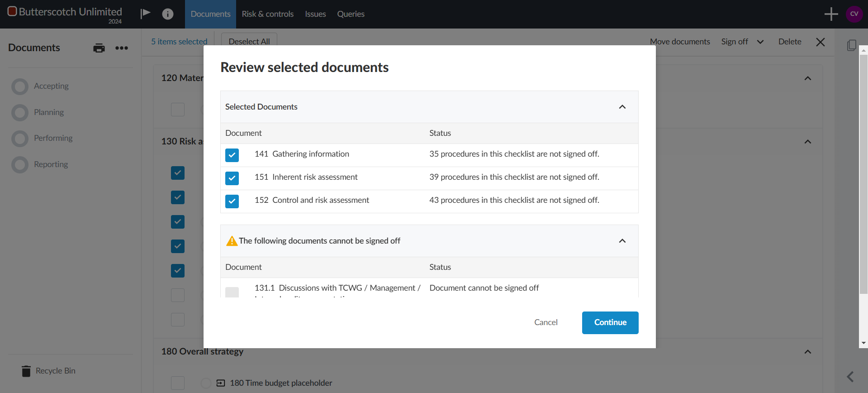Click the plus add icon

(x=831, y=14)
